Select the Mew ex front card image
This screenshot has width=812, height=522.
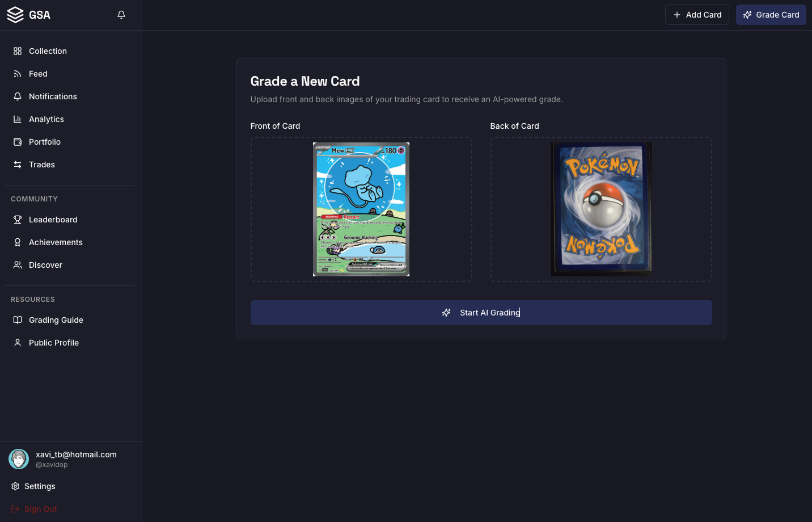(x=361, y=209)
